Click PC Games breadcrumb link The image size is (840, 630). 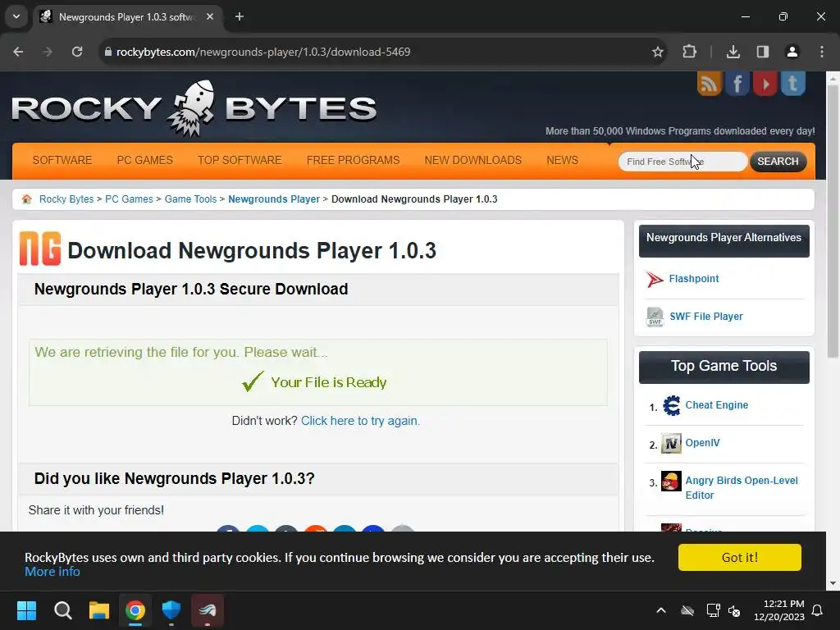(x=129, y=199)
